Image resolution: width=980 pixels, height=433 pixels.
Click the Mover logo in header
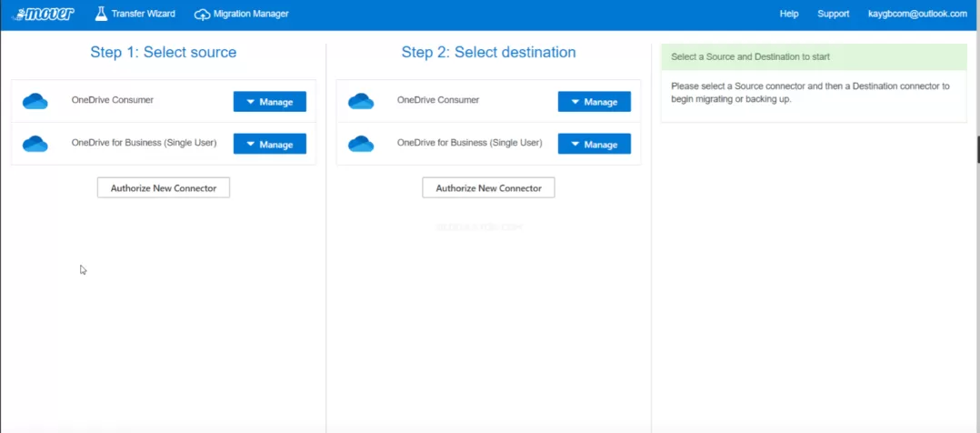pos(43,14)
